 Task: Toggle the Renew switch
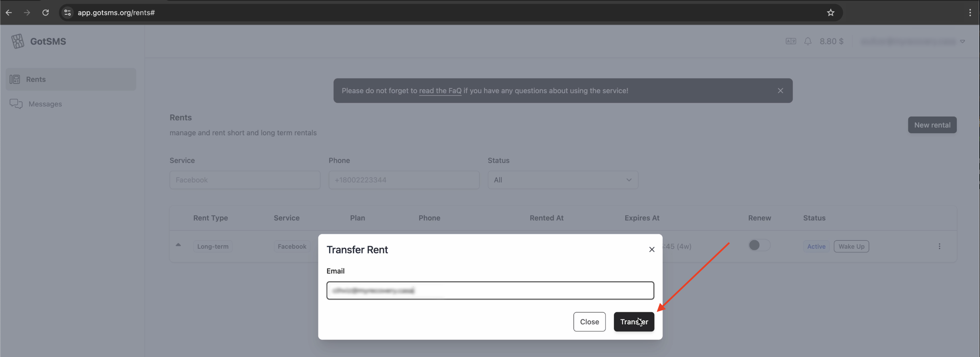(759, 245)
